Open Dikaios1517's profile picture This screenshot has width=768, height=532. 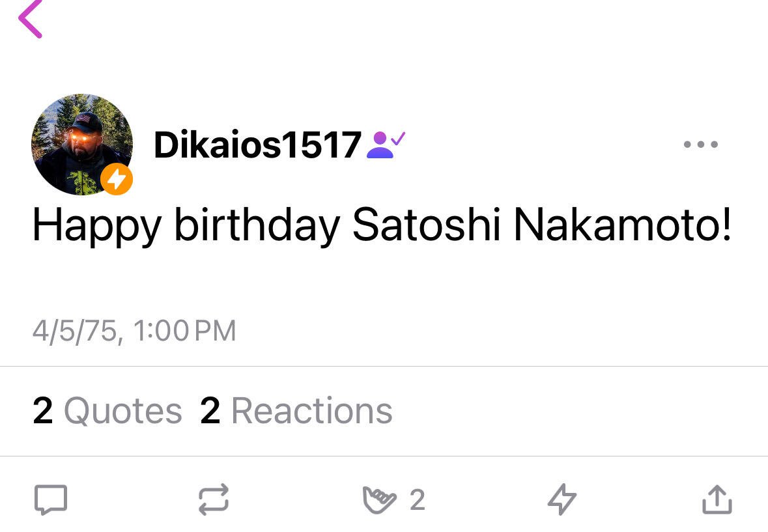click(82, 145)
